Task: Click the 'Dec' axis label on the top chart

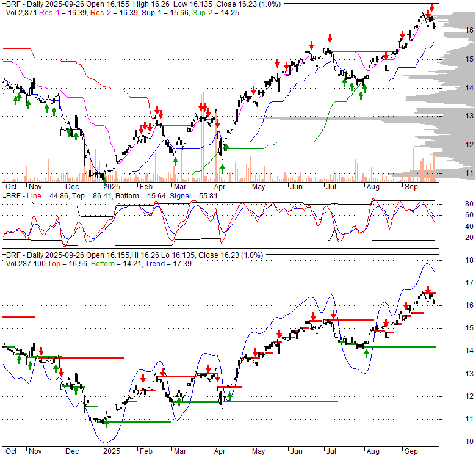Action: click(72, 187)
